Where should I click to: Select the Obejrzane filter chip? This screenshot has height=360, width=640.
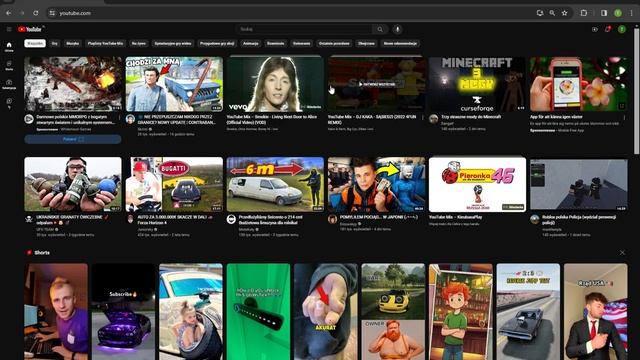366,43
